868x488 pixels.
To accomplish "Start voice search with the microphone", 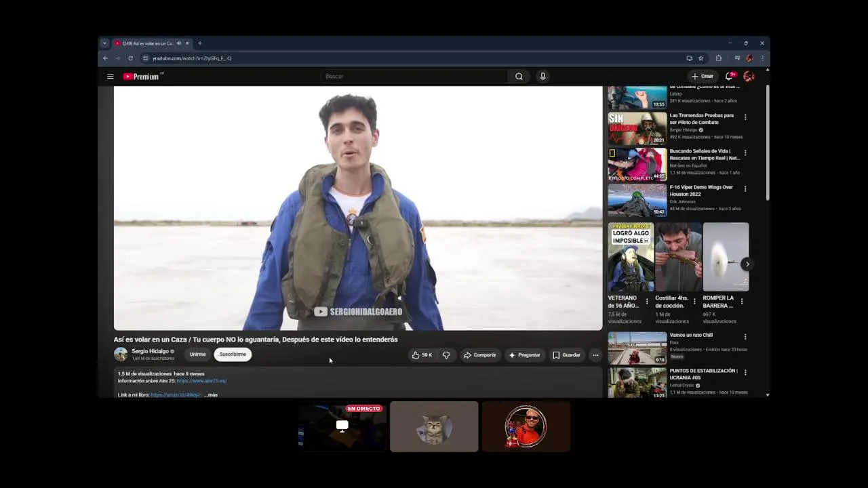I will [542, 77].
